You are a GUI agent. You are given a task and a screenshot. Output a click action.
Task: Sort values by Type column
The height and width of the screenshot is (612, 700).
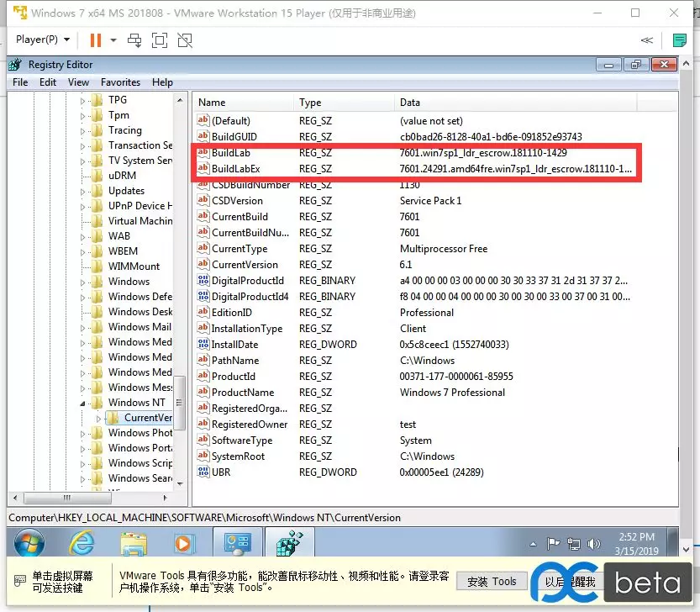coord(345,103)
